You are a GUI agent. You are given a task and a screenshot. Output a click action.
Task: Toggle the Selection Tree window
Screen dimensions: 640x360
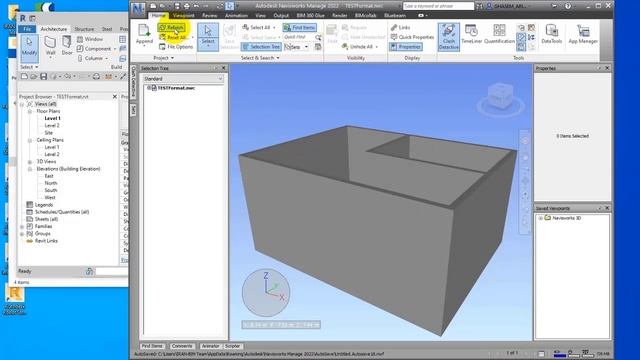pos(261,47)
